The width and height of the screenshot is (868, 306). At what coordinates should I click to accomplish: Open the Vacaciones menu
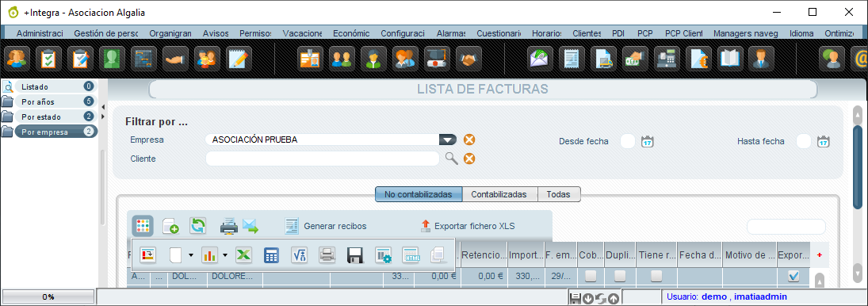click(x=302, y=33)
